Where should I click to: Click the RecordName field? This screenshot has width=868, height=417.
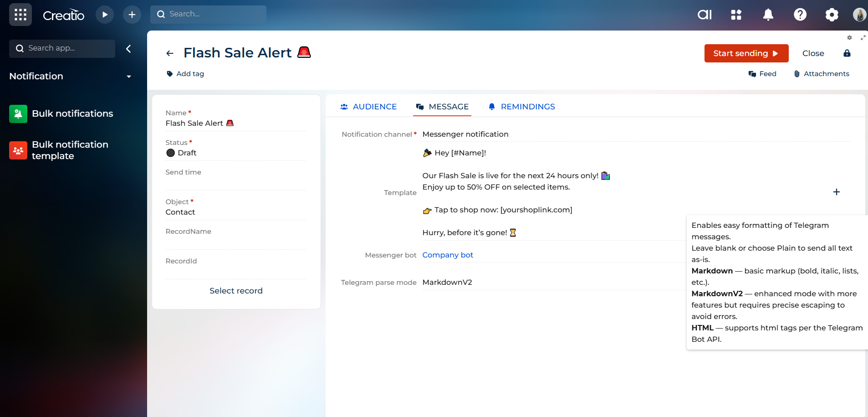tap(236, 238)
